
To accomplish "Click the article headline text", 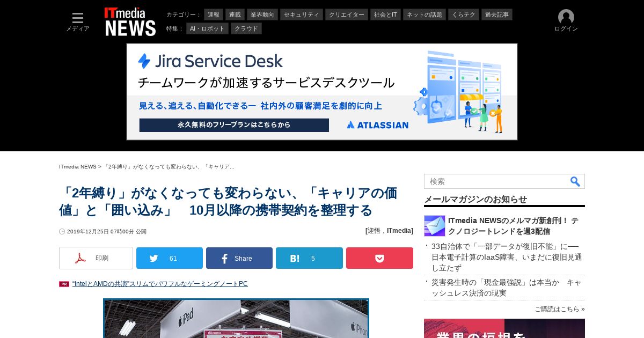I will pos(228,201).
